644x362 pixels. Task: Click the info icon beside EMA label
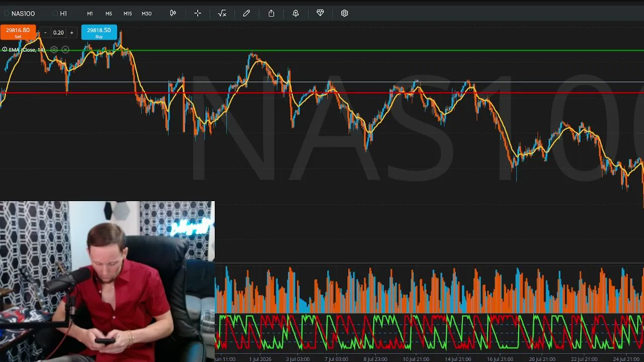coord(5,49)
